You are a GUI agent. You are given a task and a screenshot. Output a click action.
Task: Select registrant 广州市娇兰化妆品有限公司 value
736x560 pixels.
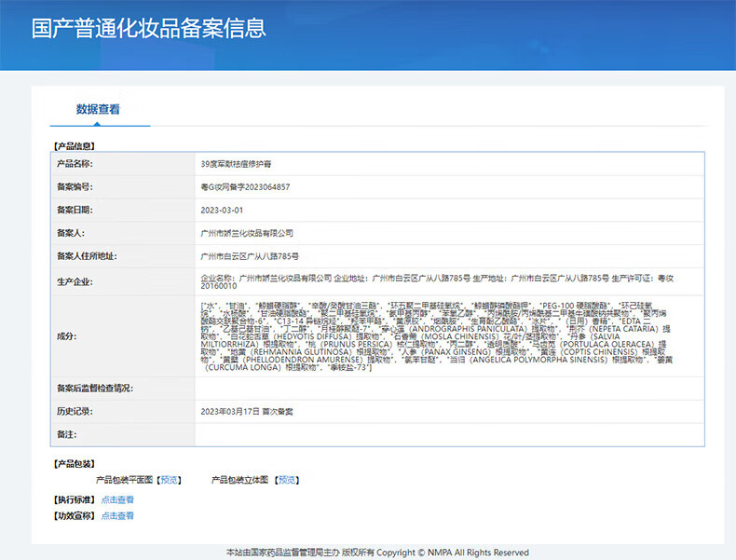pos(247,233)
